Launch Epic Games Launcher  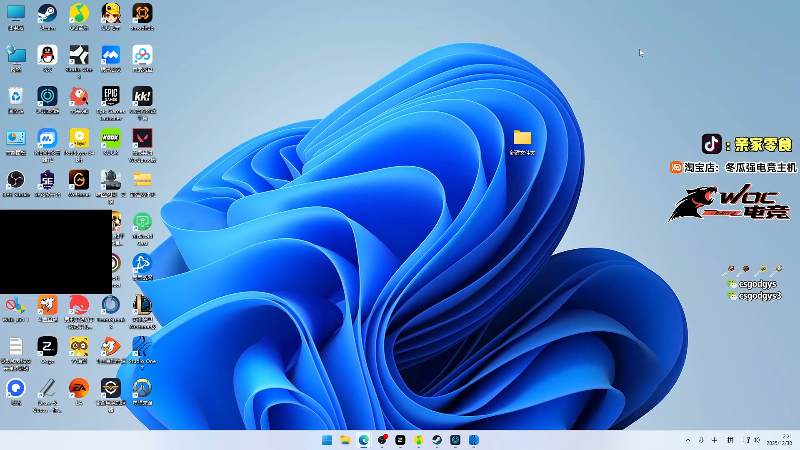111,96
